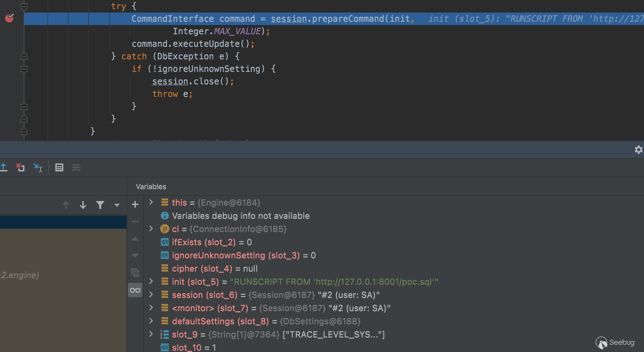Open the debugger settings gear

click(x=638, y=150)
